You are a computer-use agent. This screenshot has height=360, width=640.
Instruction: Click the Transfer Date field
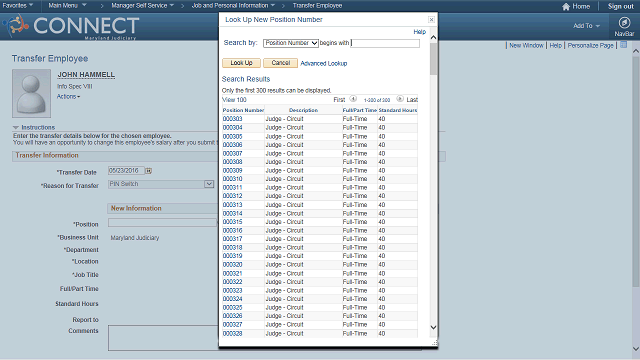tap(126, 171)
